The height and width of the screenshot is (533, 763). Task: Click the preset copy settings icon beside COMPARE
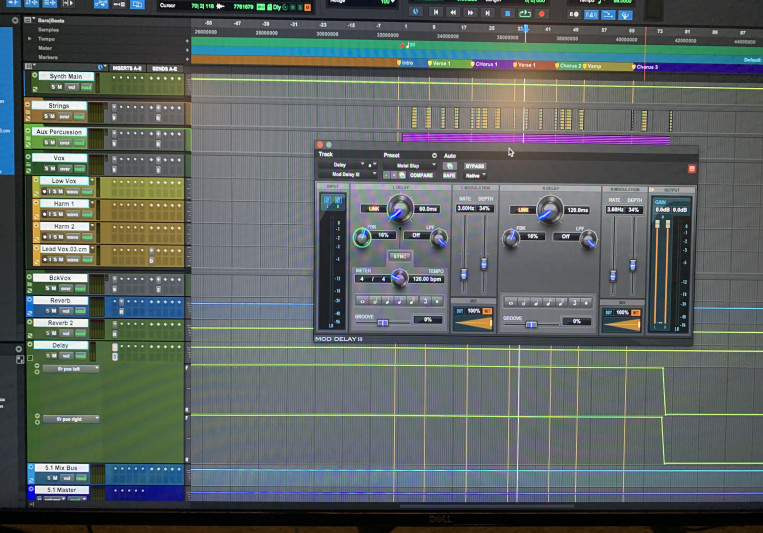tap(402, 175)
